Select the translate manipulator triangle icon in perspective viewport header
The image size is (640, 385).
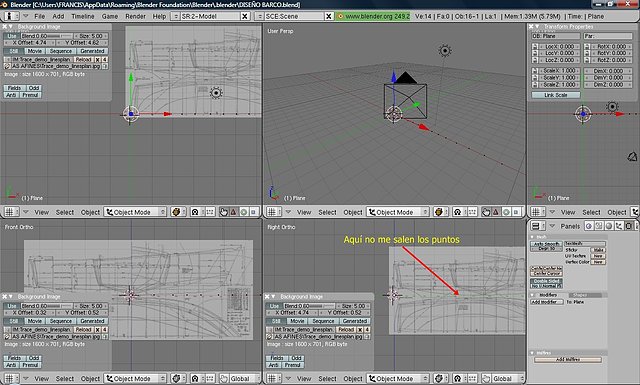click(x=496, y=212)
